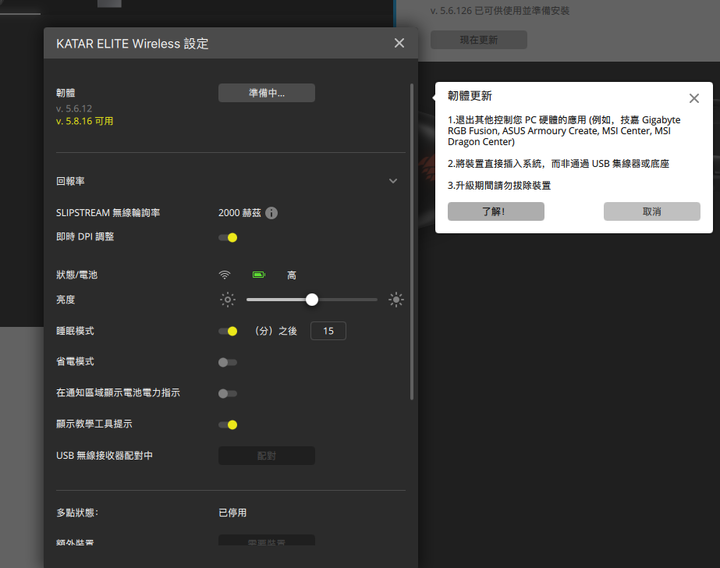
Task: Click the SLIPSTREAM polling rate info icon
Action: 271,213
